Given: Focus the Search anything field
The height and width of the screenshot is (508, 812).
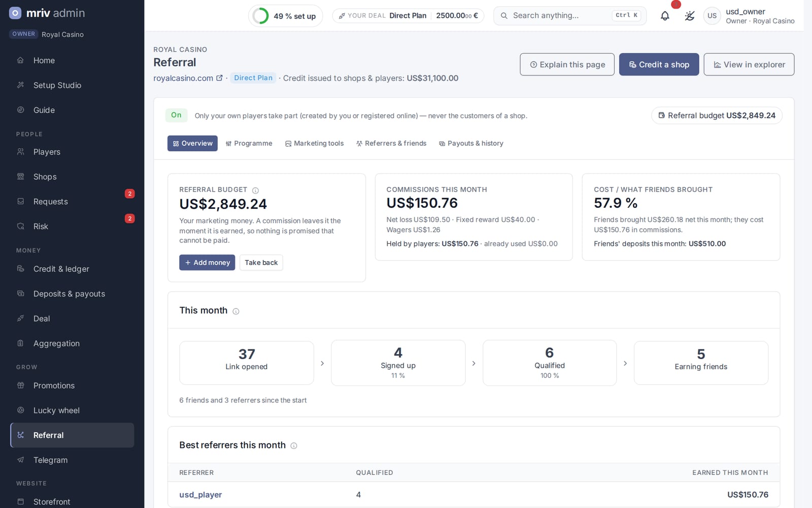Looking at the screenshot, I should pyautogui.click(x=570, y=16).
